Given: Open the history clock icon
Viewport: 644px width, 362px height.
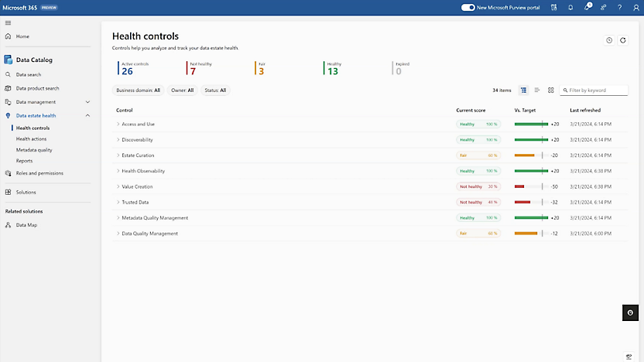Looking at the screenshot, I should (609, 40).
